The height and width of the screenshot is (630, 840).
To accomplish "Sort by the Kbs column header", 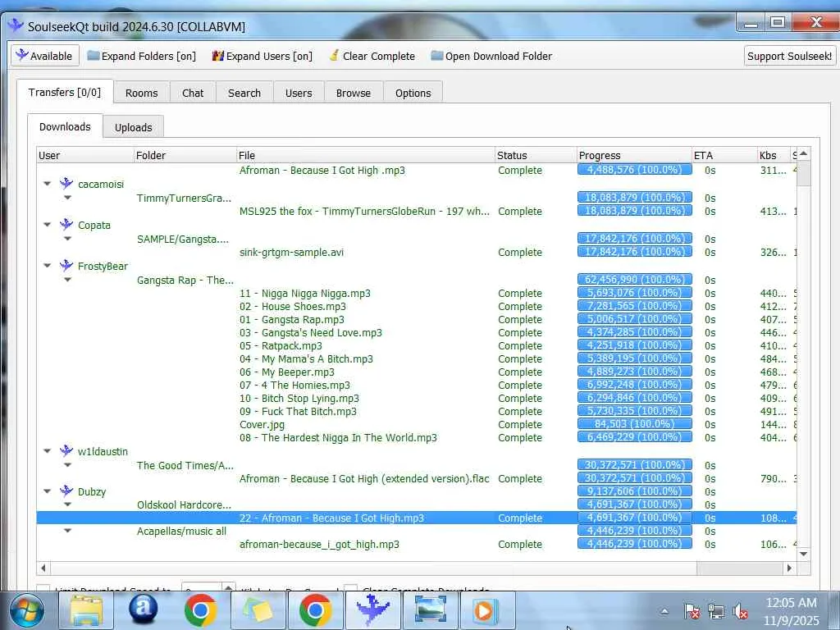I will [774, 155].
